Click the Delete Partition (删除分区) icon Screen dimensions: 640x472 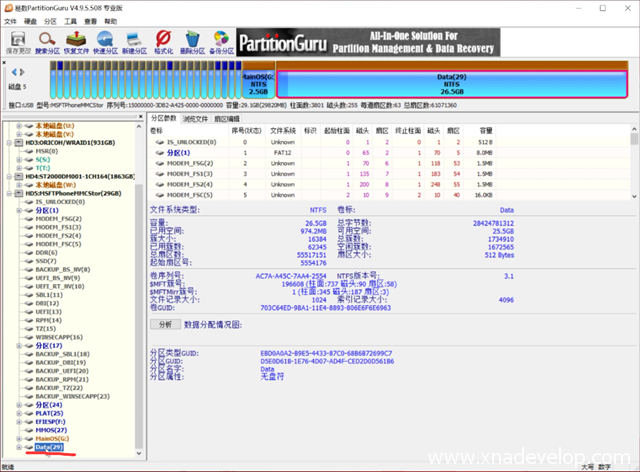pos(193,40)
